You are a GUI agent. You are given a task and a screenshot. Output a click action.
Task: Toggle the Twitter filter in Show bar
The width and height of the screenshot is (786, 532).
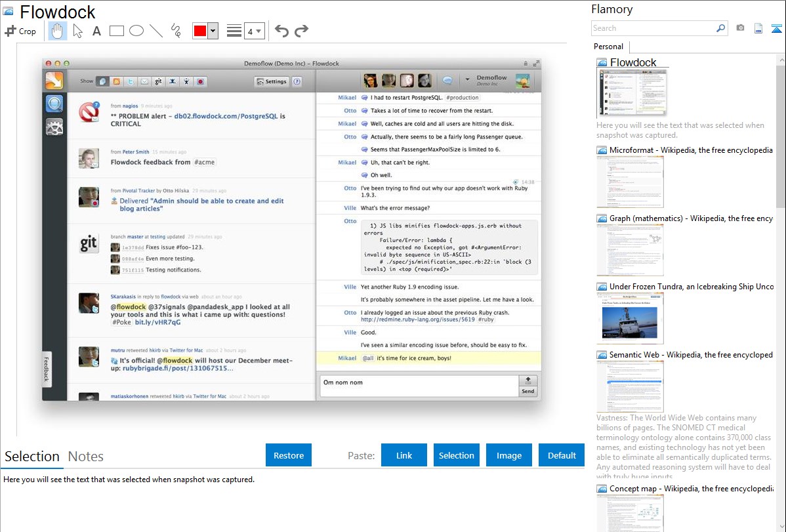(131, 81)
